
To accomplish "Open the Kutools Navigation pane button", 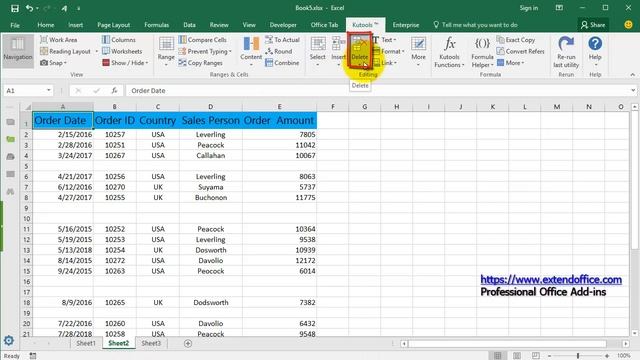I will point(18,51).
